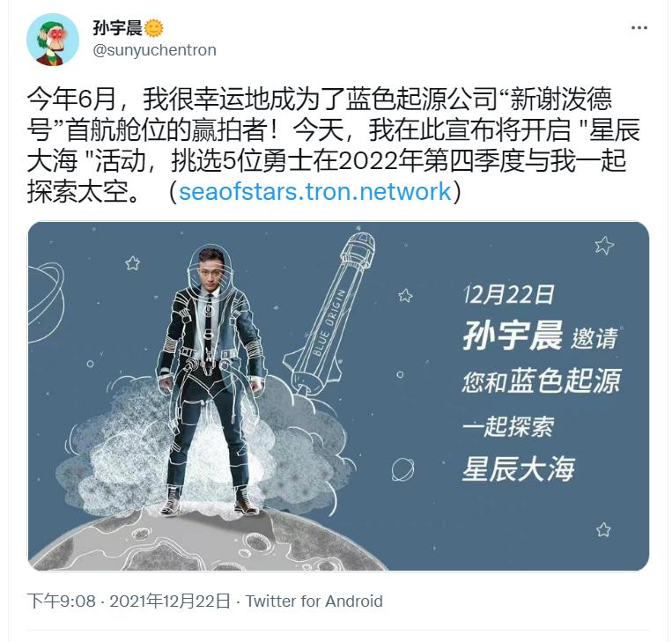Click the bold 孙宇晨 heading inside the banner
This screenshot has height=642, width=672.
click(512, 336)
